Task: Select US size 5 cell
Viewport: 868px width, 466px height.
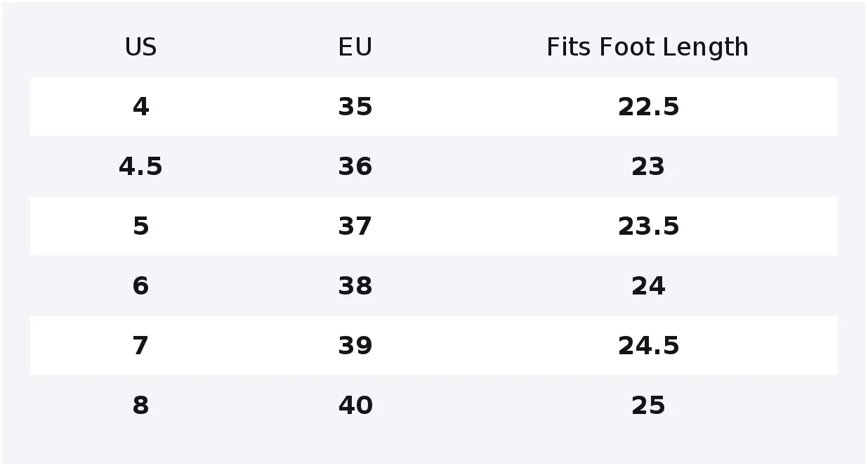Action: (140, 226)
